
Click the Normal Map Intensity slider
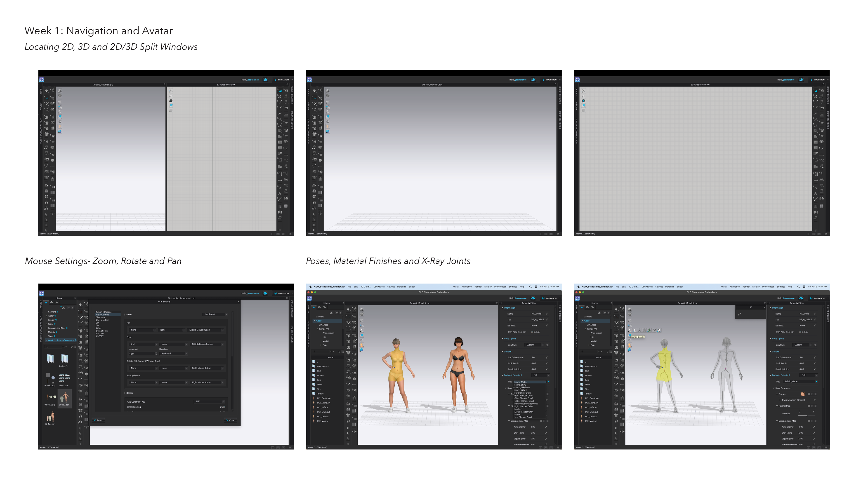click(807, 416)
